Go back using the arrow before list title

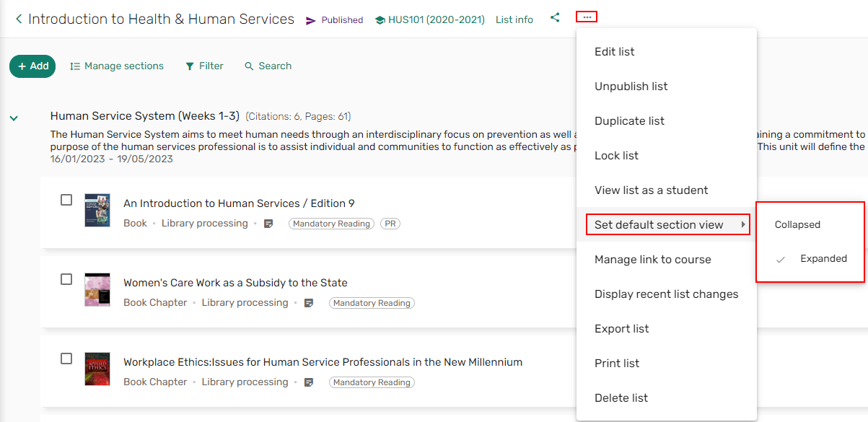(x=19, y=19)
